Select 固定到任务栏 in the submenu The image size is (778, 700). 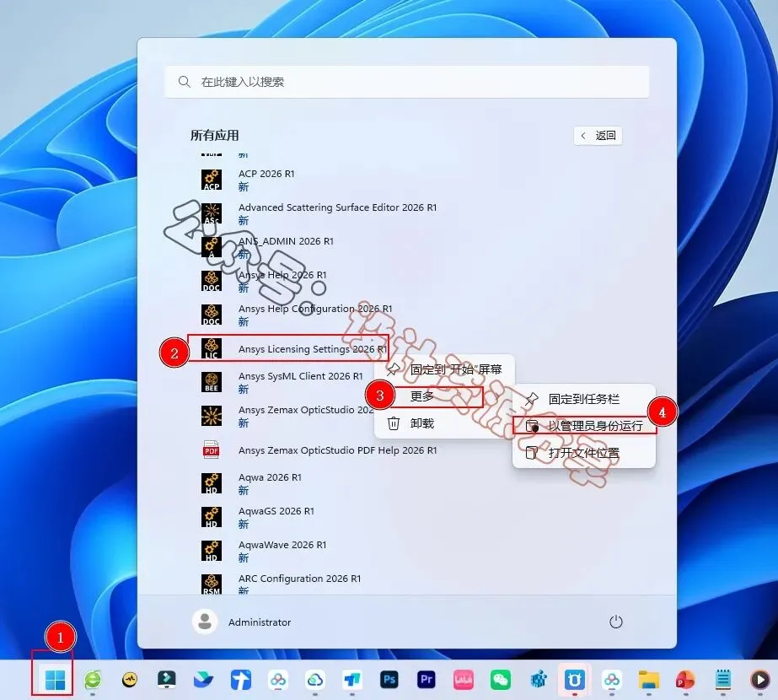(x=584, y=399)
